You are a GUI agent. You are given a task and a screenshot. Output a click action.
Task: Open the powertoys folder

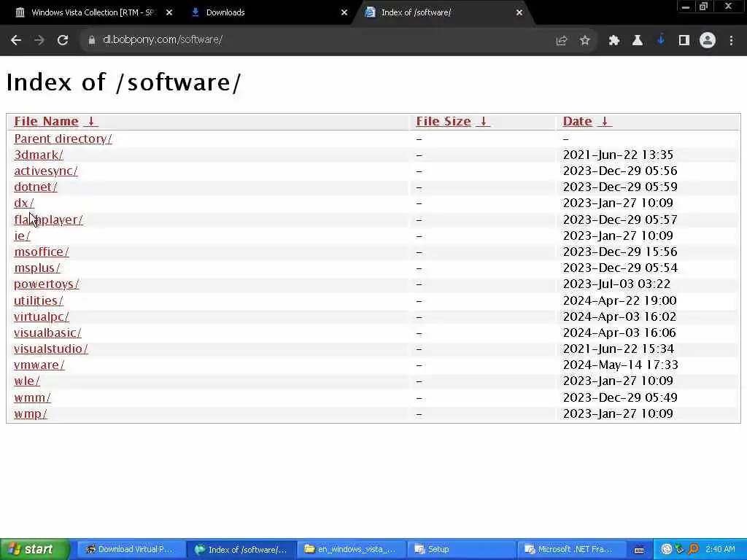coord(47,284)
